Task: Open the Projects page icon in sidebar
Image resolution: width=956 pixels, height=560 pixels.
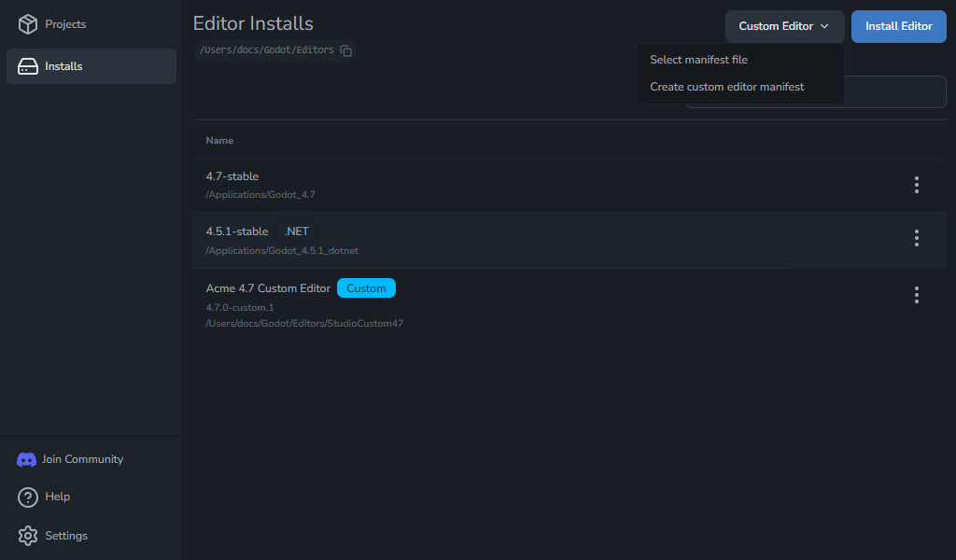Action: click(x=27, y=24)
